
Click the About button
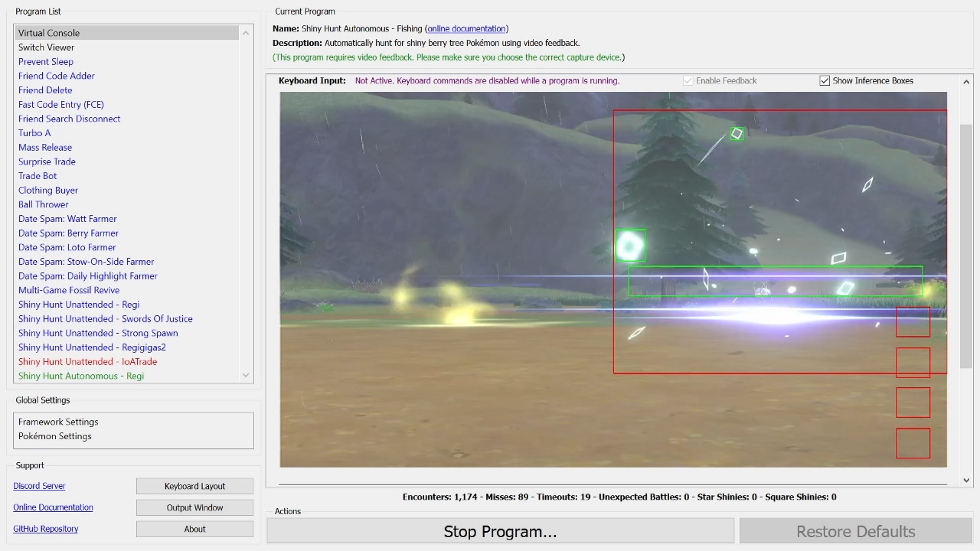point(194,529)
